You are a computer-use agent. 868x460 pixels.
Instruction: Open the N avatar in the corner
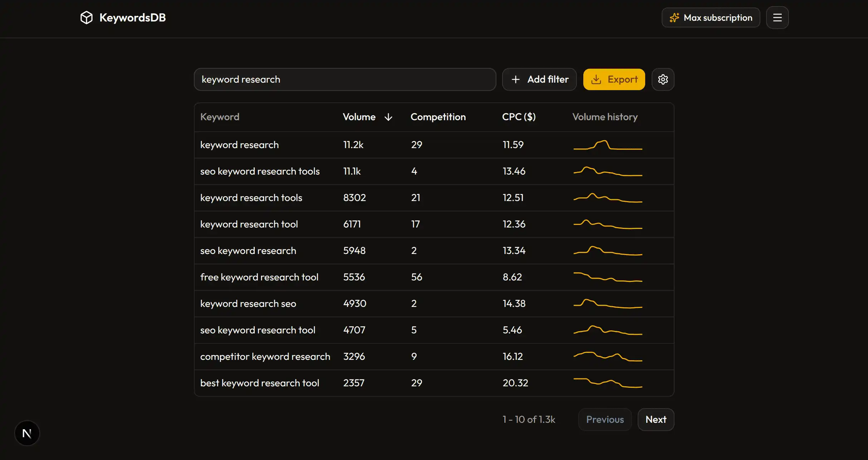coord(27,433)
